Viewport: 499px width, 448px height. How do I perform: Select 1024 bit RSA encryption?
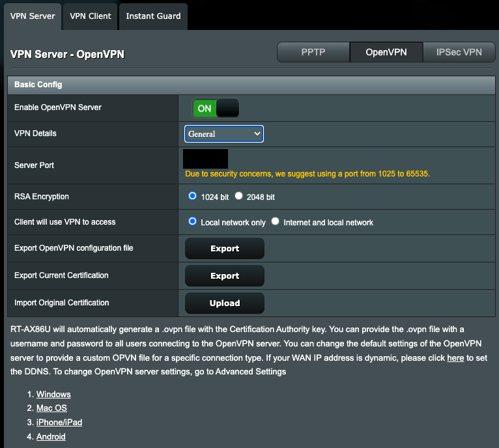pos(193,196)
